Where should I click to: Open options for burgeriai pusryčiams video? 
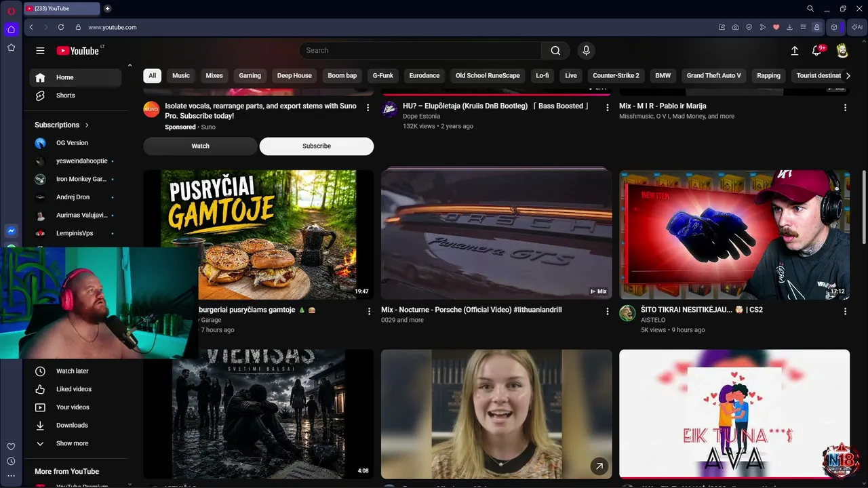tap(370, 311)
